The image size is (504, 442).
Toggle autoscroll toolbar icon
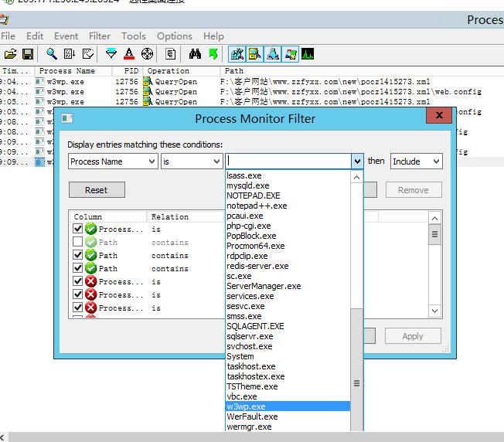(x=70, y=54)
